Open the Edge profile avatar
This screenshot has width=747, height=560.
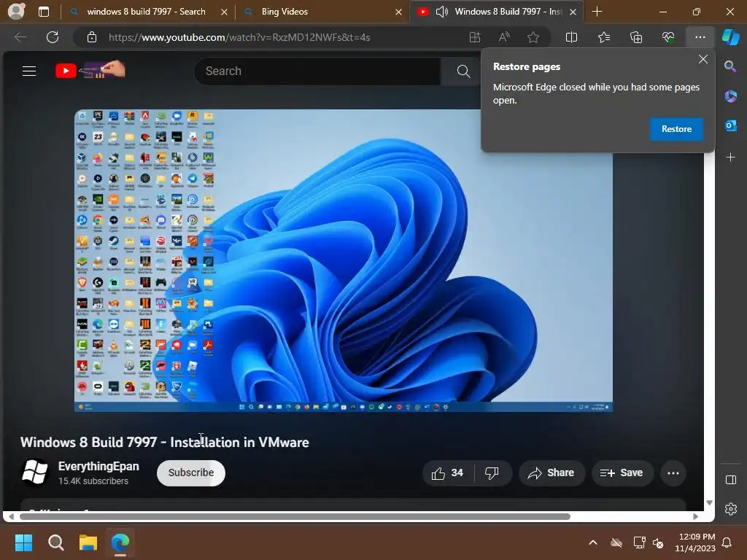click(x=16, y=12)
